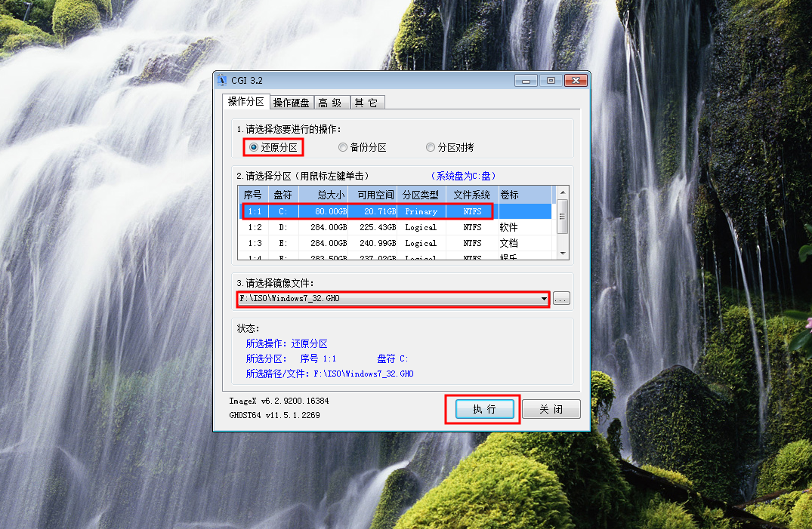Select the 备份分区 radio button
This screenshot has width=812, height=529.
click(343, 148)
